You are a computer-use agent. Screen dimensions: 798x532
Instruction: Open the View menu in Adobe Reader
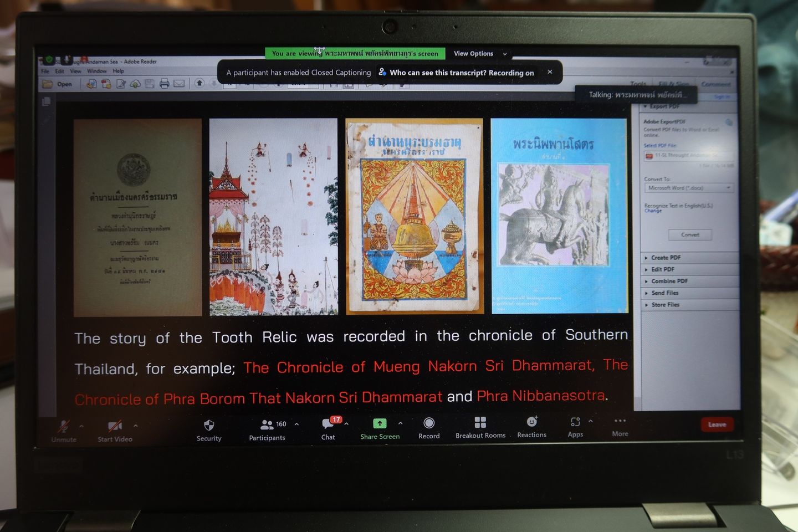click(75, 71)
